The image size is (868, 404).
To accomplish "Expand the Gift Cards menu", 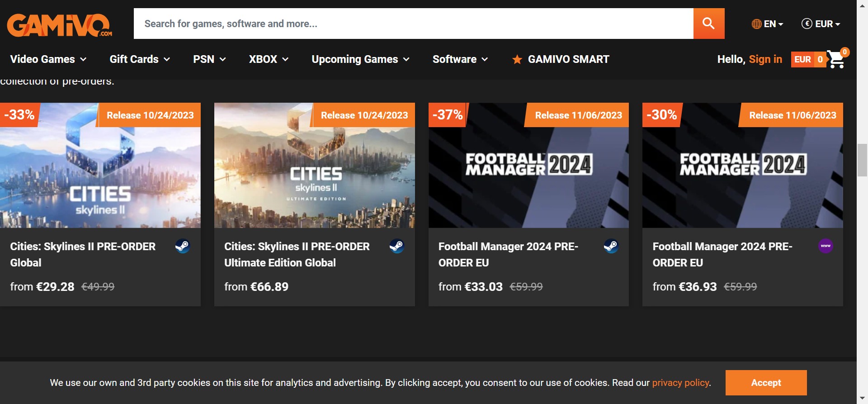I will 140,59.
